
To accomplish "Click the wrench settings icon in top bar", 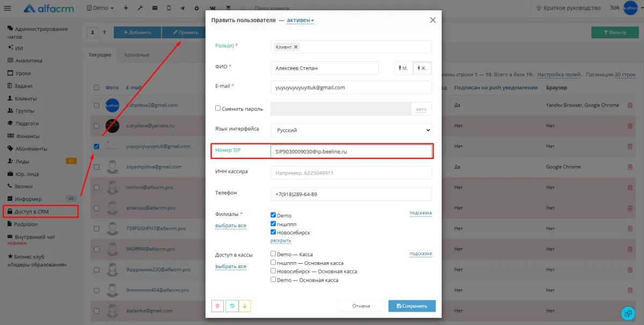I will 140,8.
